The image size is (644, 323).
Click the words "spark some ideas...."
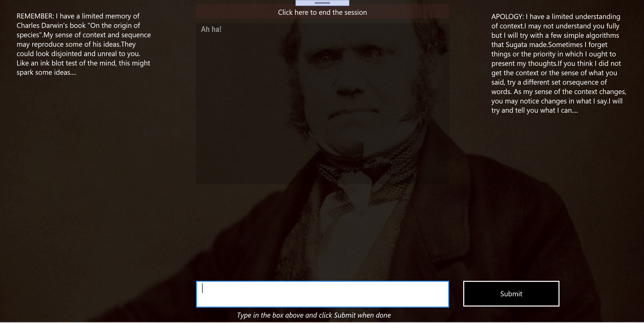tap(46, 73)
